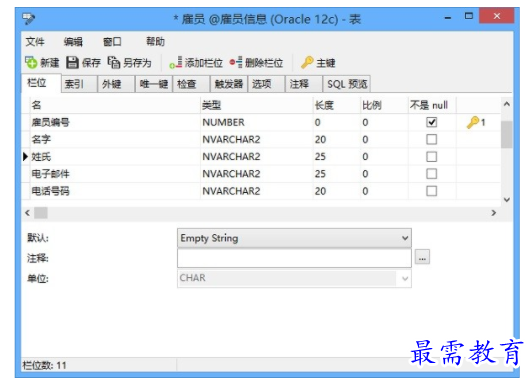Check the 不是 null box for 电子邮件
This screenshot has width=532, height=384.
[431, 174]
